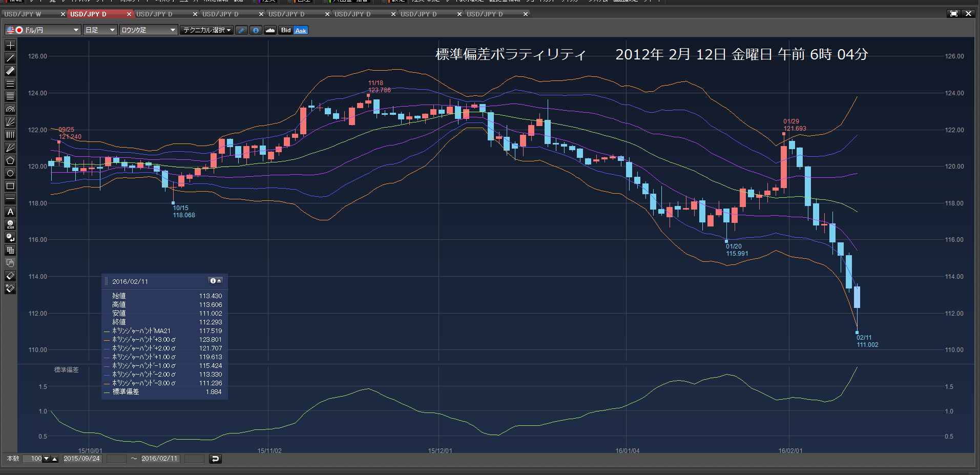This screenshot has width=980, height=475.
Task: Click the 01/20 115.991 low label
Action: (x=737, y=250)
